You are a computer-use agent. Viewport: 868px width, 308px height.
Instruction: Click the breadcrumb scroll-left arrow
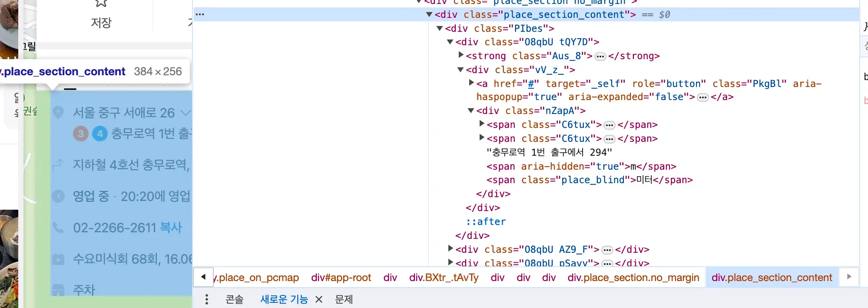[x=203, y=277]
